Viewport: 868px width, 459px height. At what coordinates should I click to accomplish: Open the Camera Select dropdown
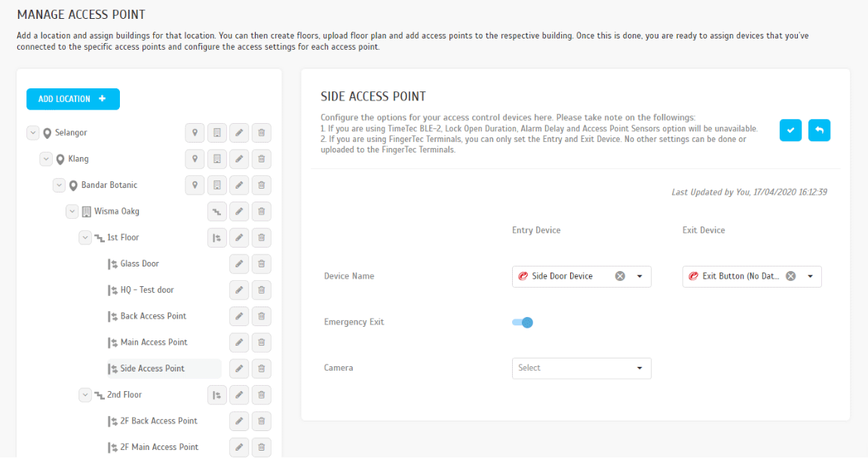pos(581,368)
